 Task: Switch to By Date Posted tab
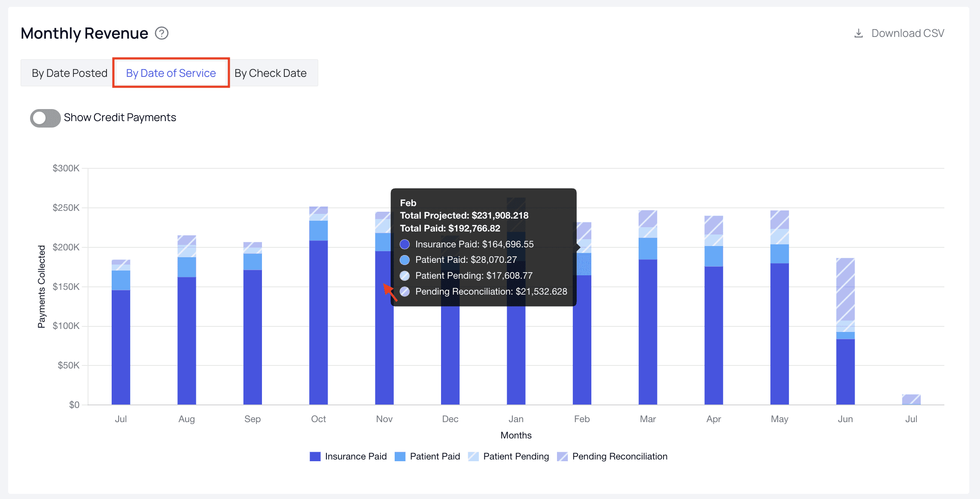pyautogui.click(x=69, y=73)
